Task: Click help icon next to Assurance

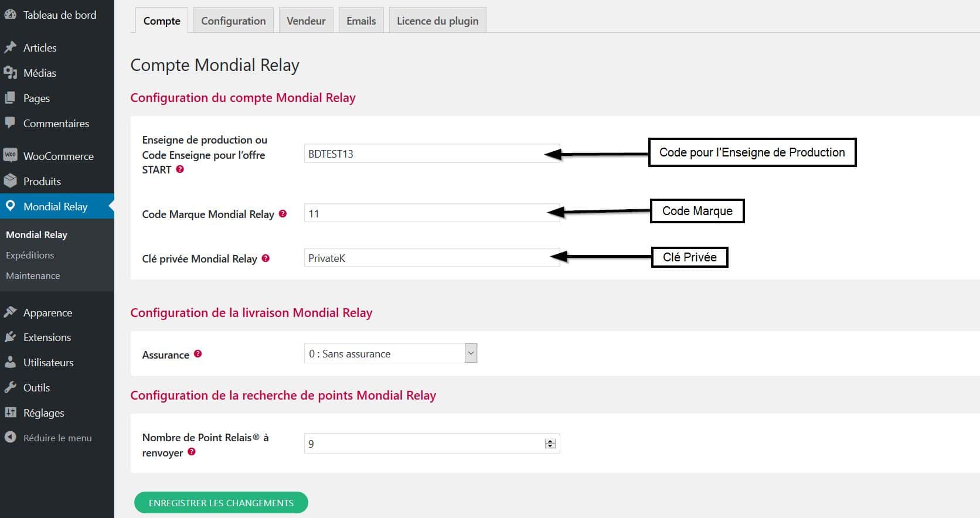Action: click(198, 354)
